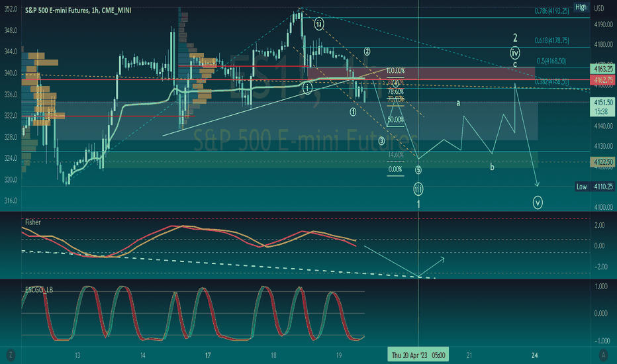Click date 18 on the time axis
The image size is (617, 364).
pos(273,355)
